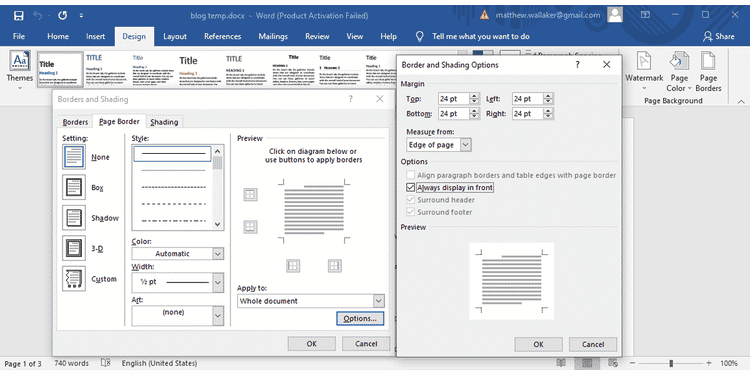Switch to the Layout ribbon tab

pyautogui.click(x=175, y=36)
